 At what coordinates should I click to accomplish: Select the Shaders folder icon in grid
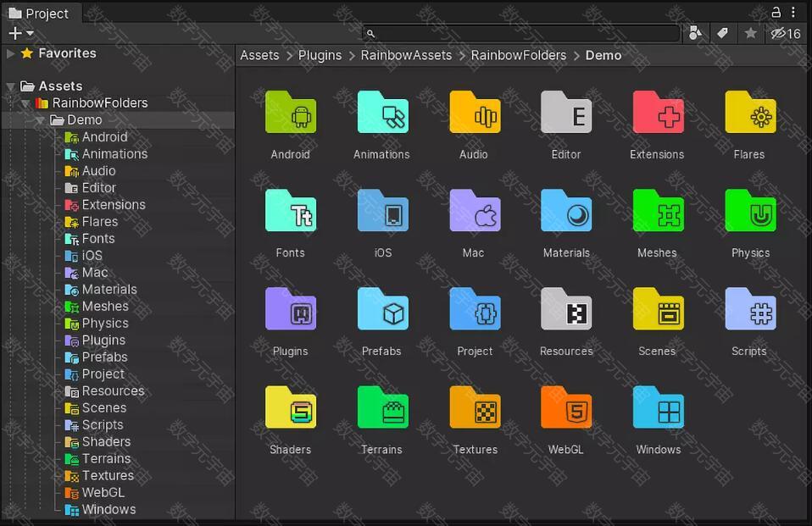[290, 409]
